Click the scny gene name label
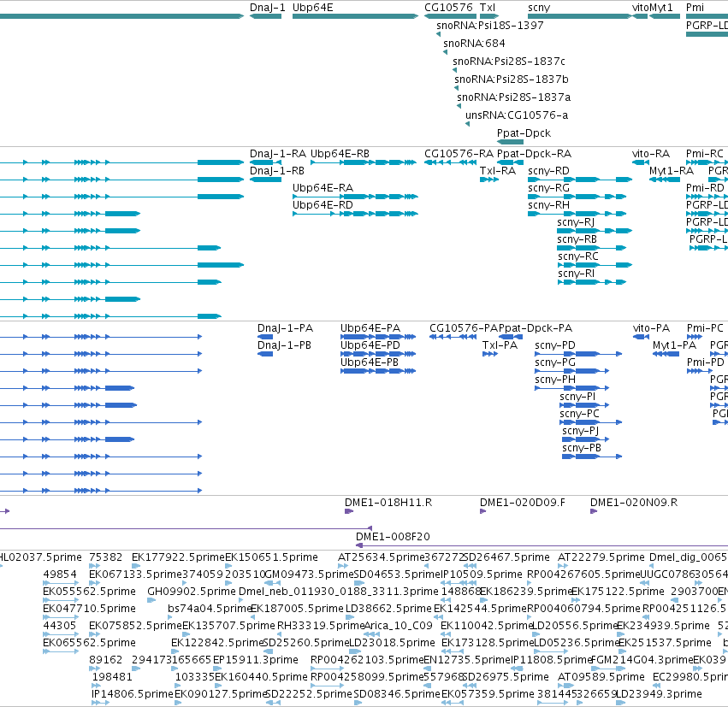Image resolution: width=728 pixels, height=707 pixels. click(x=539, y=8)
